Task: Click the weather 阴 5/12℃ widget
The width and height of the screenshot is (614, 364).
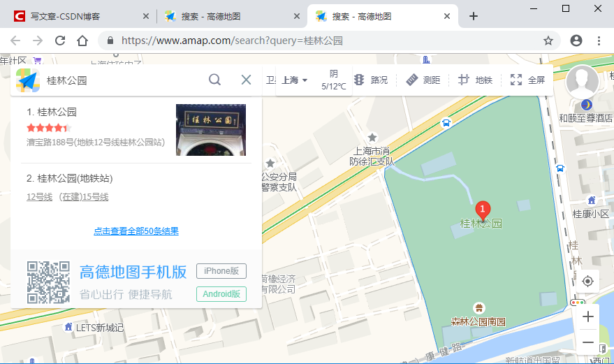Action: pyautogui.click(x=334, y=80)
